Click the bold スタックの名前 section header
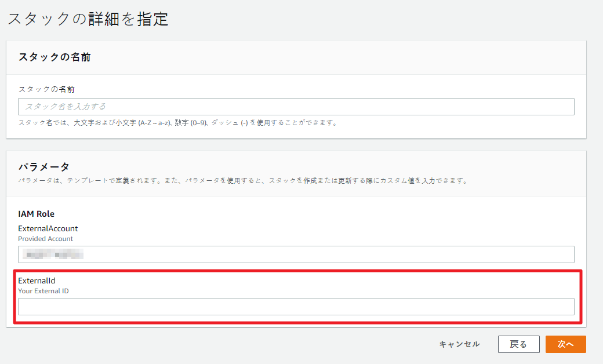 pyautogui.click(x=55, y=57)
